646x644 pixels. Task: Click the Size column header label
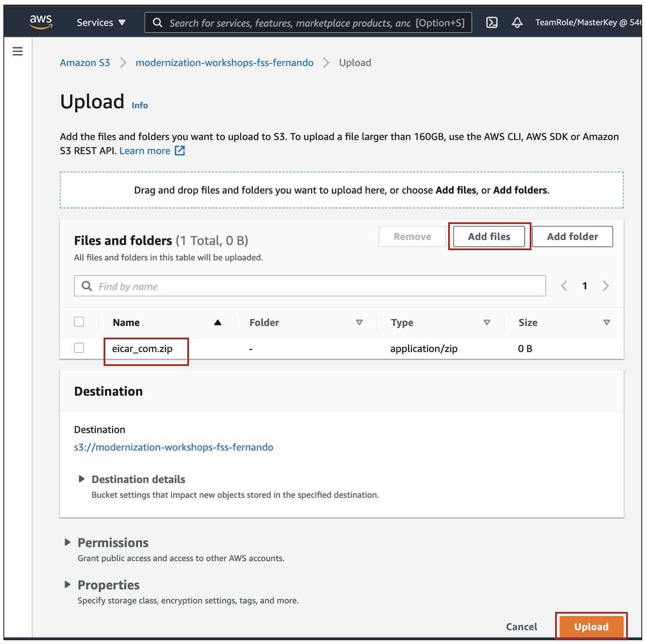[x=528, y=322]
